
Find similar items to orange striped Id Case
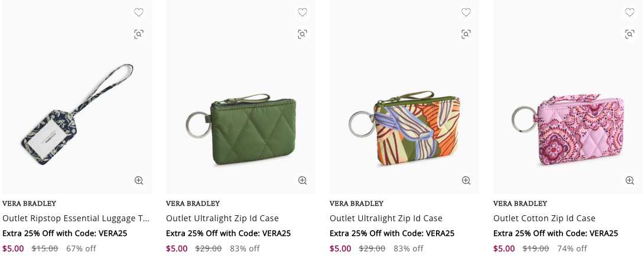pos(466,34)
